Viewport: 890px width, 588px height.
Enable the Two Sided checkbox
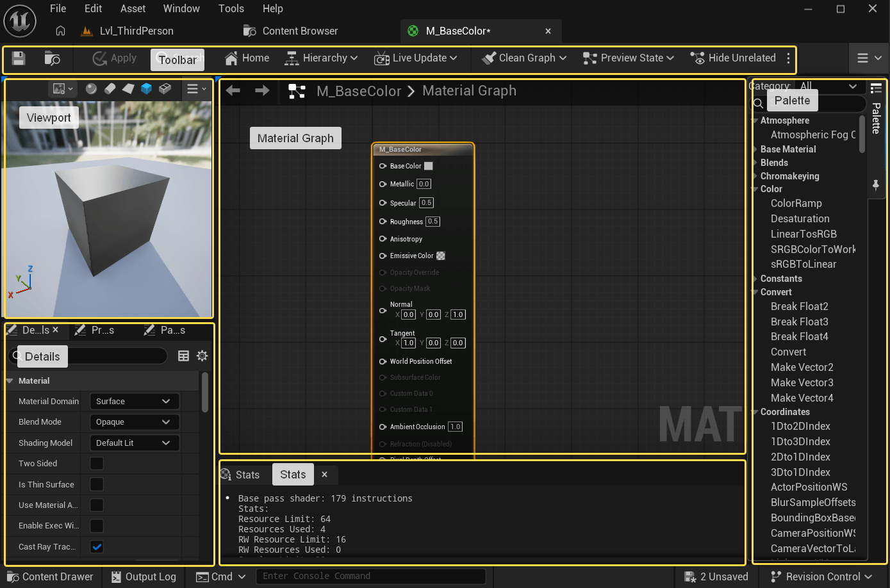97,463
